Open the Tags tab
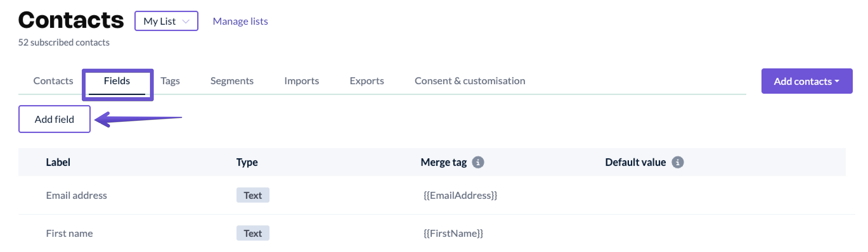The height and width of the screenshot is (252, 868). click(170, 81)
